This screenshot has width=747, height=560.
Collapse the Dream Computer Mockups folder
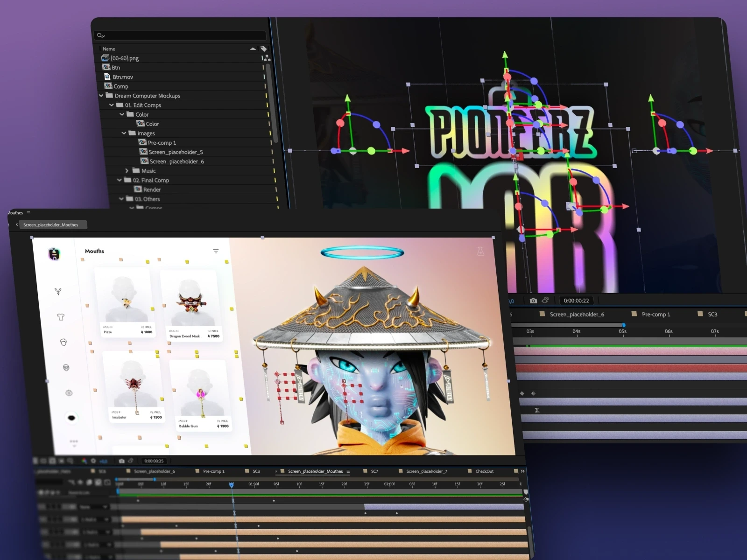coord(101,96)
